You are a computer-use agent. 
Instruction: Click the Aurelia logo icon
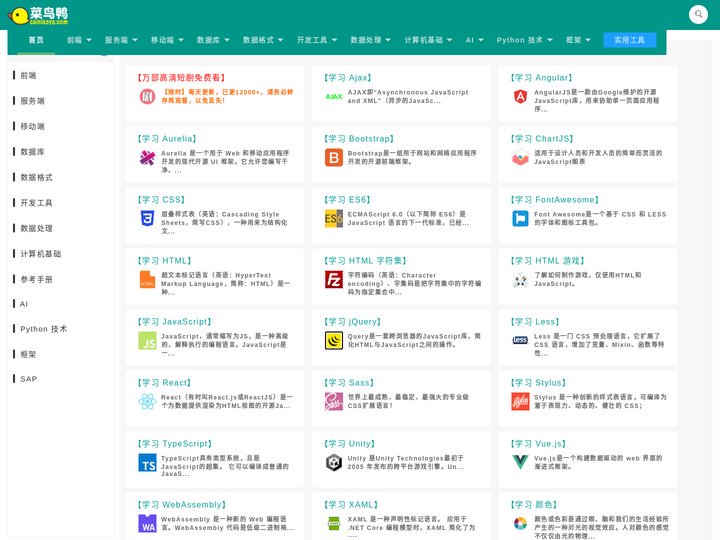[147, 158]
